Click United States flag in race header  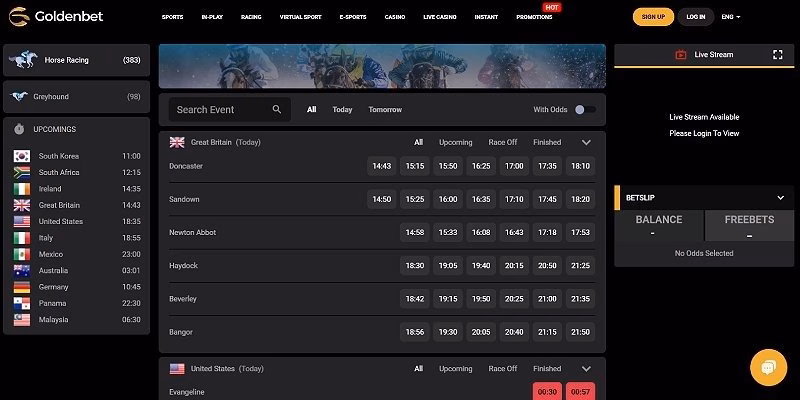(x=177, y=368)
